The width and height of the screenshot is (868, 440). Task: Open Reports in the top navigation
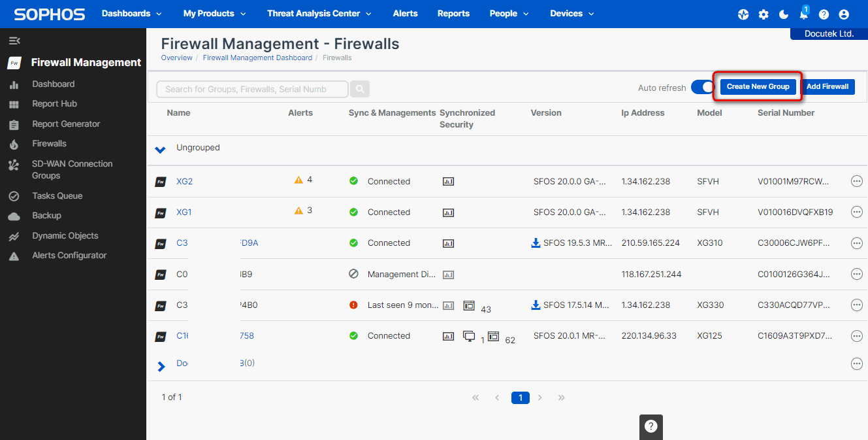pyautogui.click(x=454, y=14)
